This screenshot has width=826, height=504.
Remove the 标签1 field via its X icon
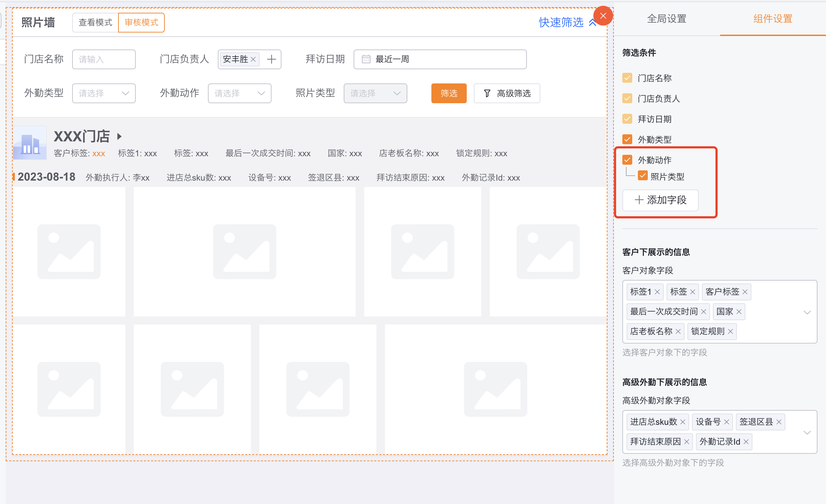point(657,292)
